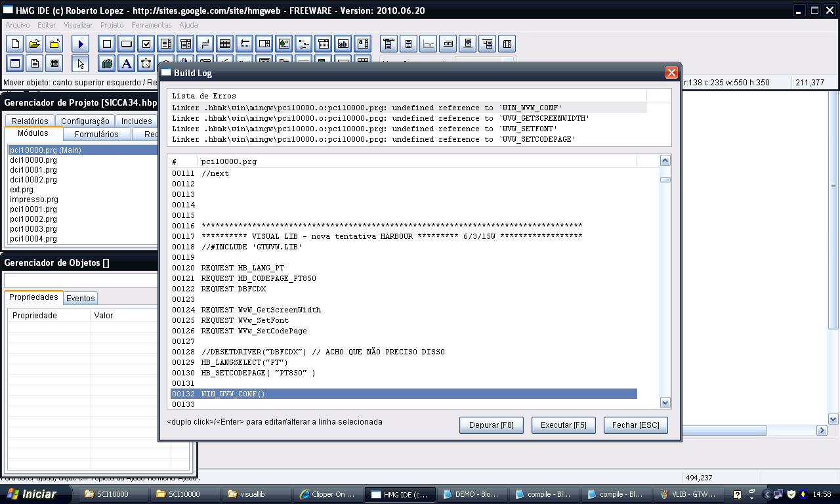Image resolution: width=840 pixels, height=504 pixels.
Task: Switch to the Formulários tab
Action: point(96,134)
